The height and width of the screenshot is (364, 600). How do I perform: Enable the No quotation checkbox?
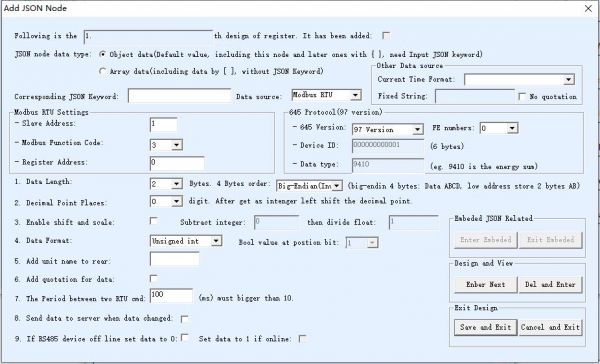point(522,96)
